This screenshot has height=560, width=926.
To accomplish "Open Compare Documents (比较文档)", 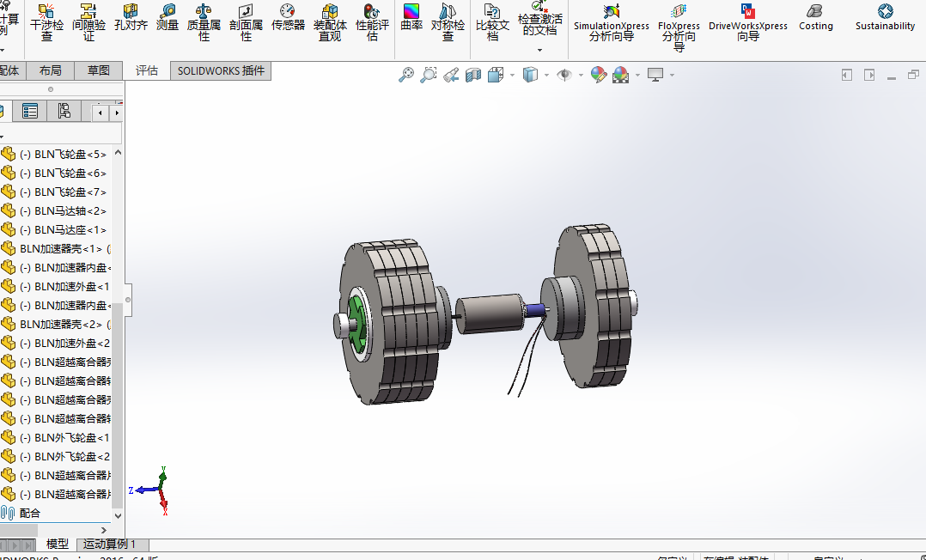I will click(x=492, y=22).
